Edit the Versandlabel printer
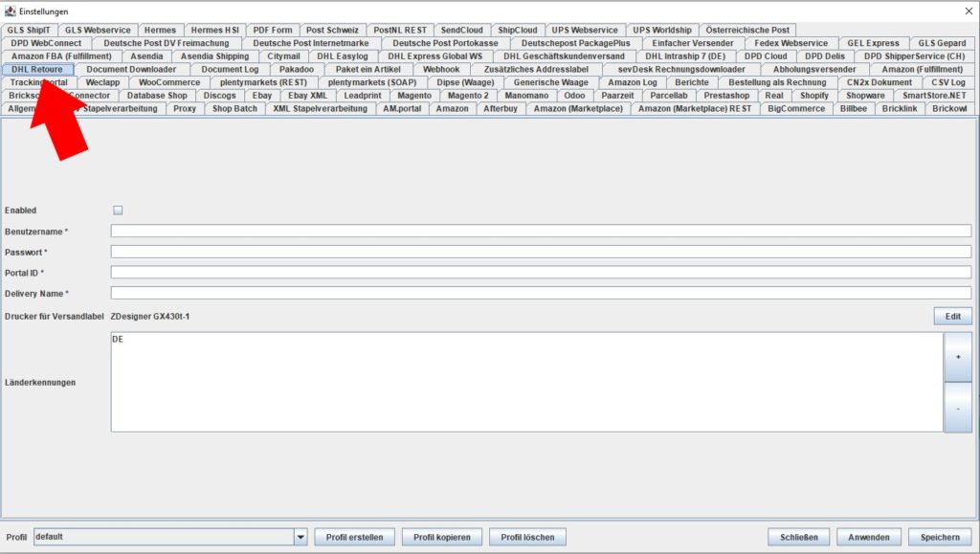Viewport: 980px width, 554px height. (952, 317)
